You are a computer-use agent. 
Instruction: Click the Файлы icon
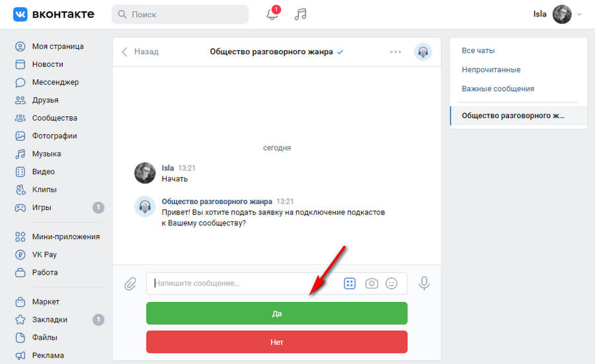pos(20,338)
